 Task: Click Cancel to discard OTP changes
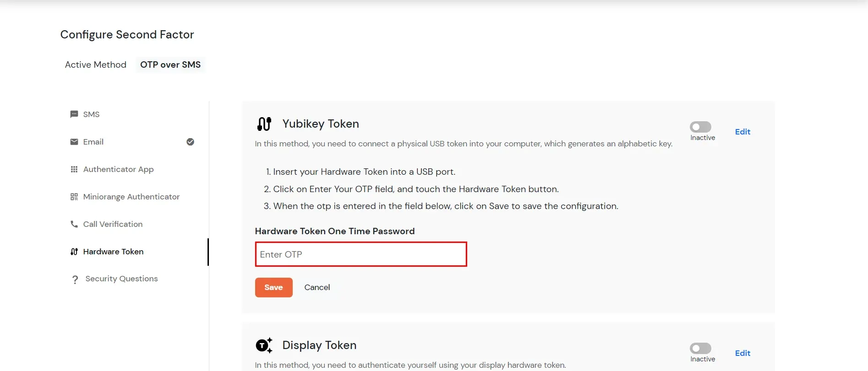(x=317, y=287)
